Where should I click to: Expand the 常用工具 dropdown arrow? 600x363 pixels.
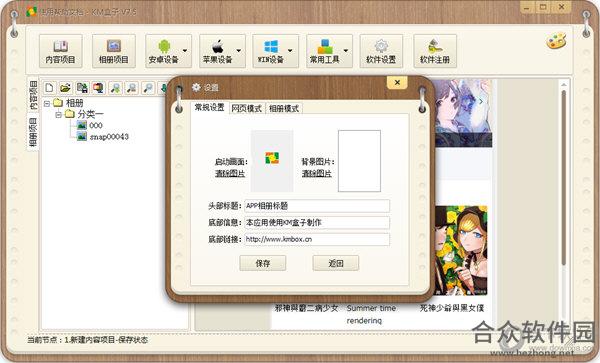[346, 50]
